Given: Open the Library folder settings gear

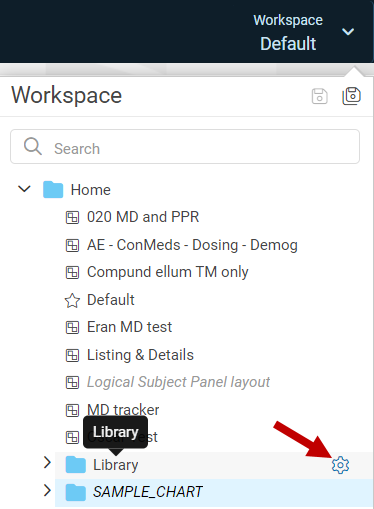Looking at the screenshot, I should tap(340, 465).
